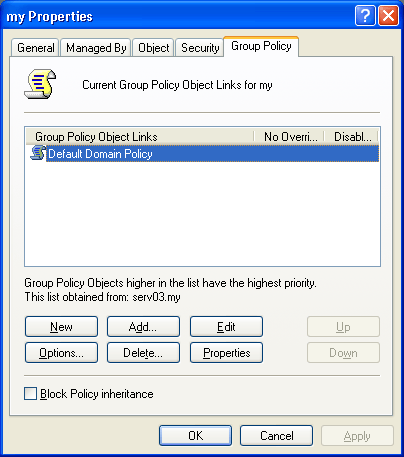Select the Default Domain Policy row

[x=202, y=154]
